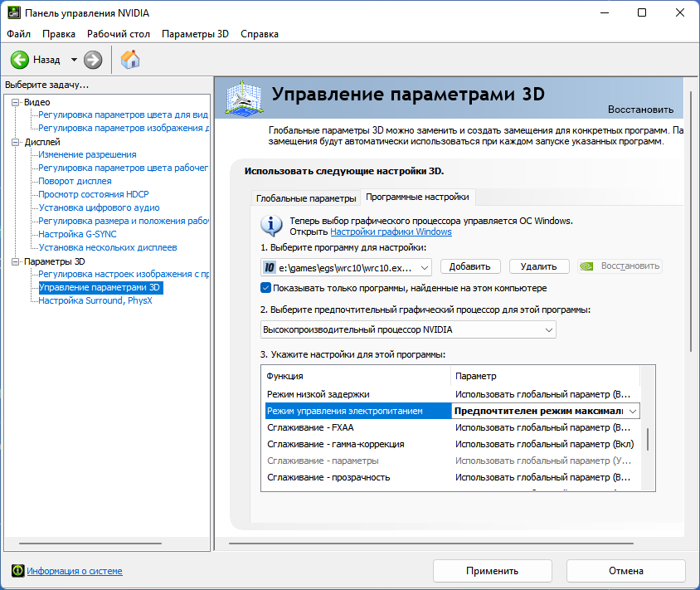Click the Отмена button
Viewport: 700px width, 590px height.
click(626, 571)
